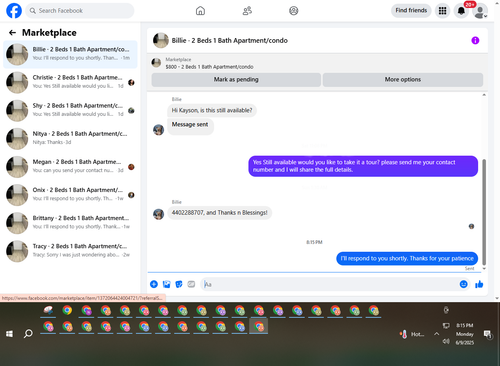
Task: Open the Home feed icon
Action: tap(200, 11)
